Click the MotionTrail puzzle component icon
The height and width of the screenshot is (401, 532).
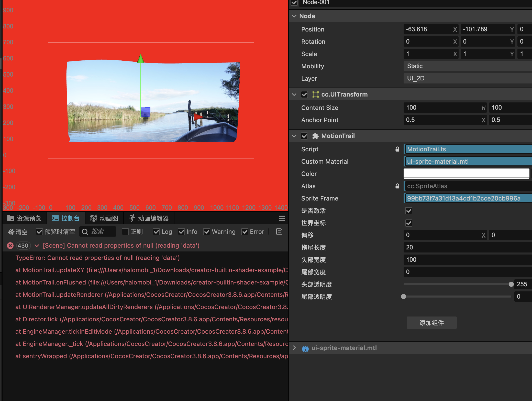pos(315,136)
